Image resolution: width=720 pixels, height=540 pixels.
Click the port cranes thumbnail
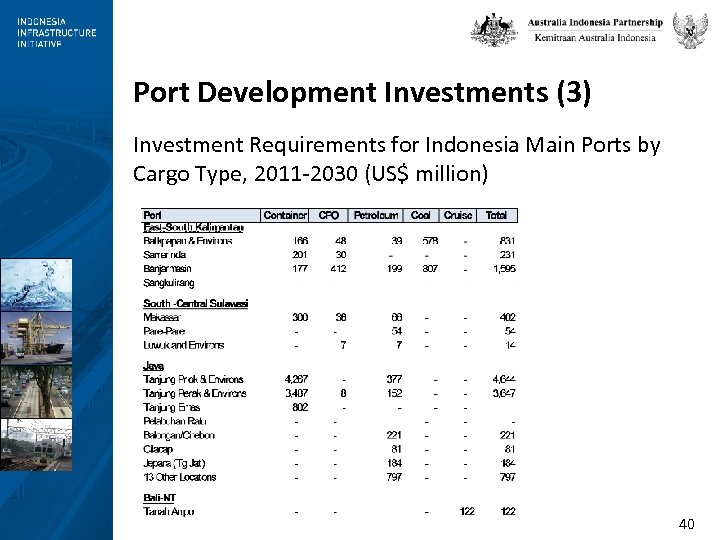tap(36, 338)
